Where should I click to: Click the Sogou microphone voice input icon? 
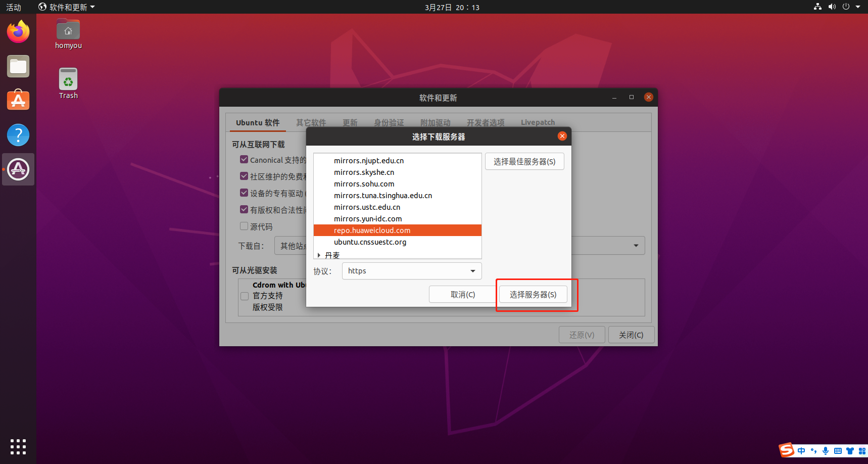826,451
